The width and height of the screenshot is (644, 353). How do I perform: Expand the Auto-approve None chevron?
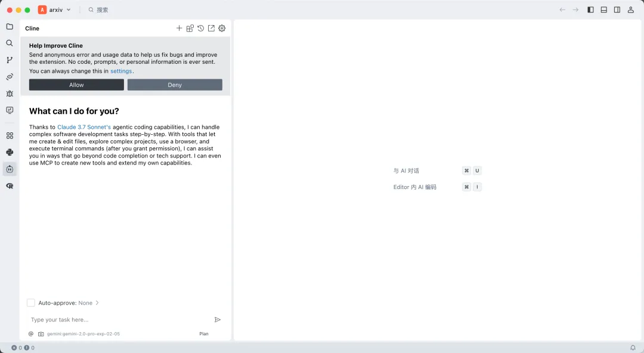coord(97,303)
